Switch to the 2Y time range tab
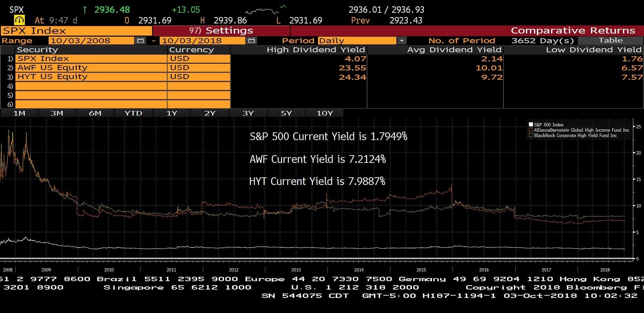The image size is (644, 313). pyautogui.click(x=210, y=113)
